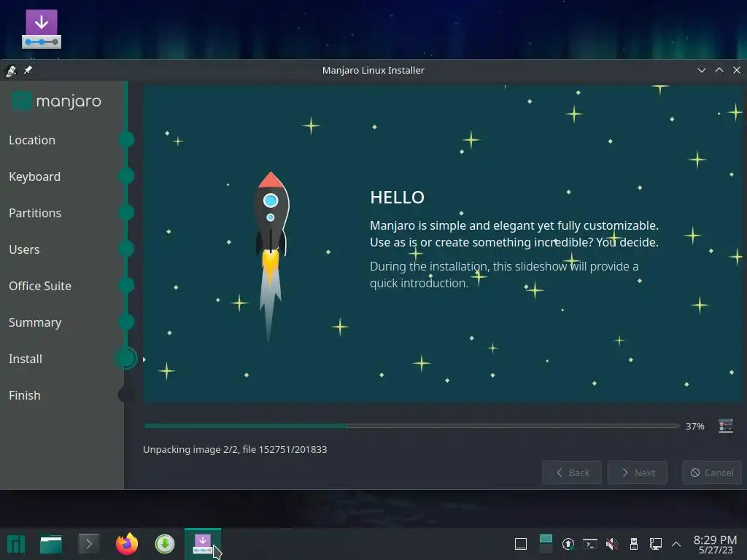
Task: Click the muted volume tray icon
Action: [x=612, y=544]
